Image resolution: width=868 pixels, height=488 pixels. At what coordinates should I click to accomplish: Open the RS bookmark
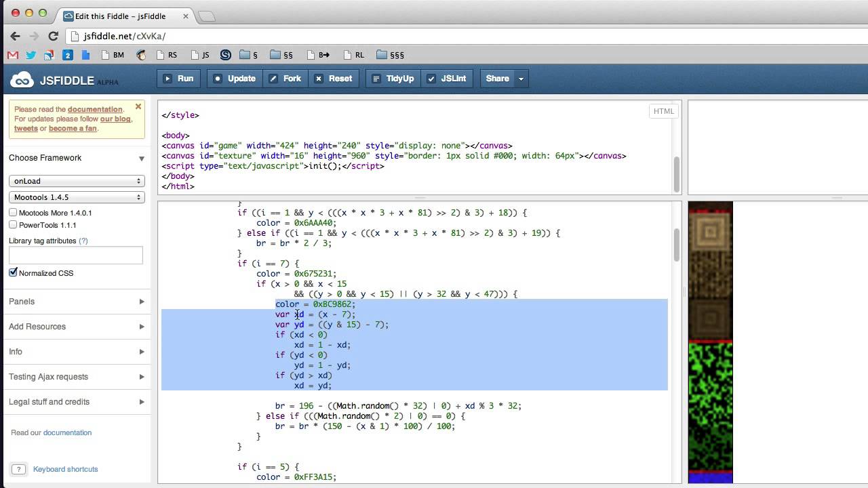[166, 55]
